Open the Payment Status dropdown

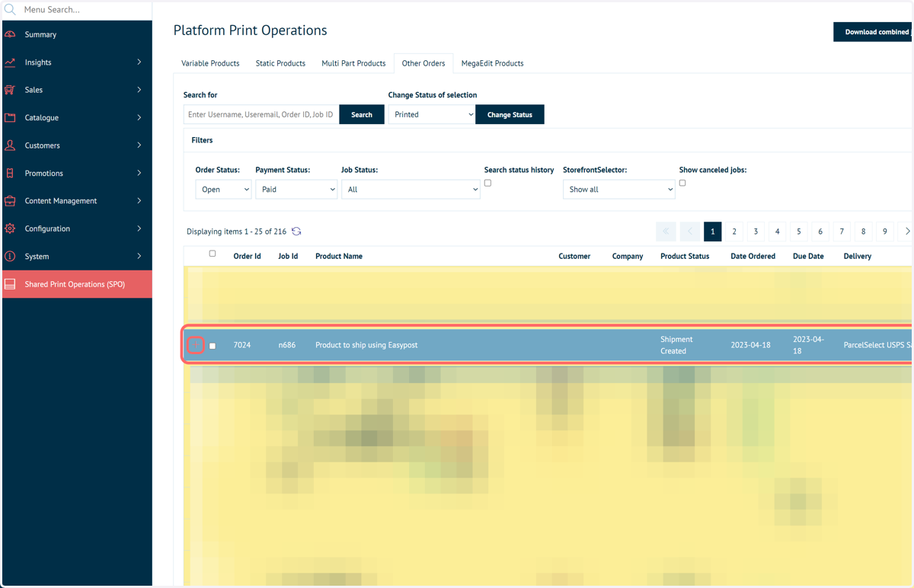(x=296, y=190)
